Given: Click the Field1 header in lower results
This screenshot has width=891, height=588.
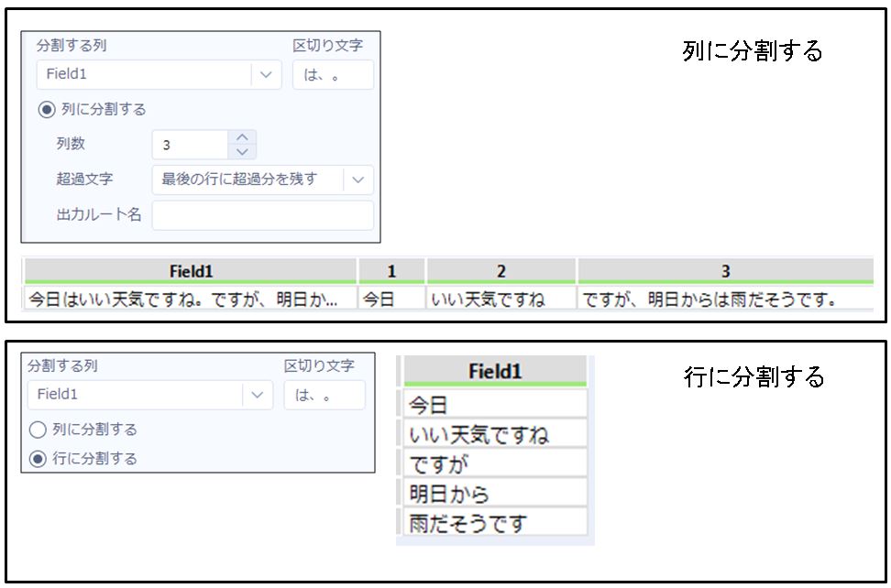Looking at the screenshot, I should pyautogui.click(x=494, y=371).
